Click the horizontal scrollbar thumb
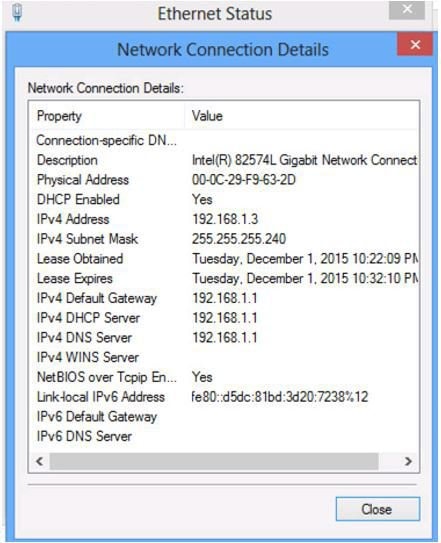 click(214, 461)
